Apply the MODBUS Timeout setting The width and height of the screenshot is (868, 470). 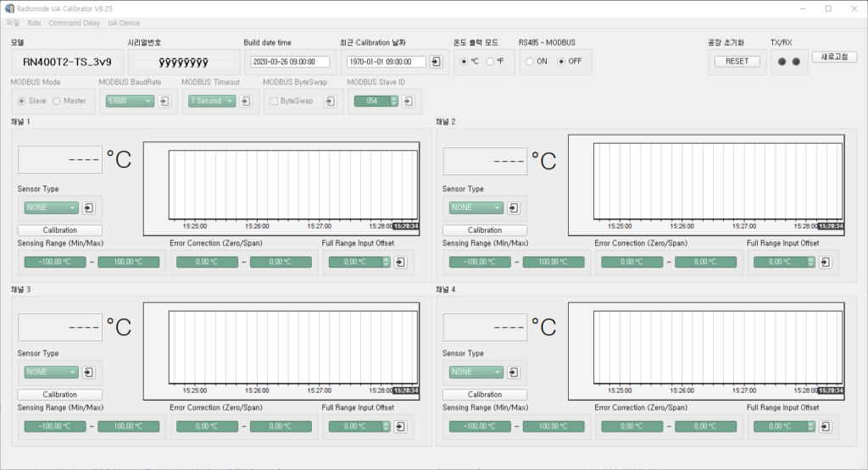pyautogui.click(x=246, y=101)
